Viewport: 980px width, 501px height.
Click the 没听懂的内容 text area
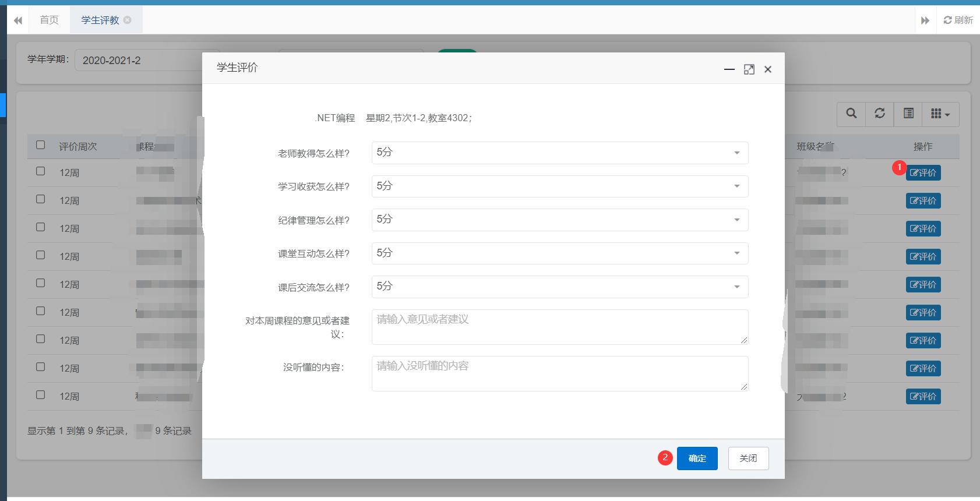point(560,373)
